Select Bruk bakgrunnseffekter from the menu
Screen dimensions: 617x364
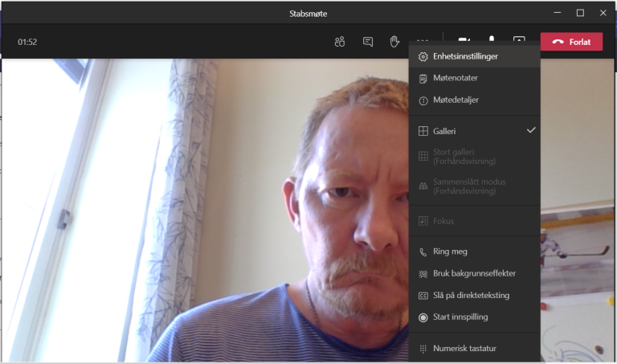point(474,273)
